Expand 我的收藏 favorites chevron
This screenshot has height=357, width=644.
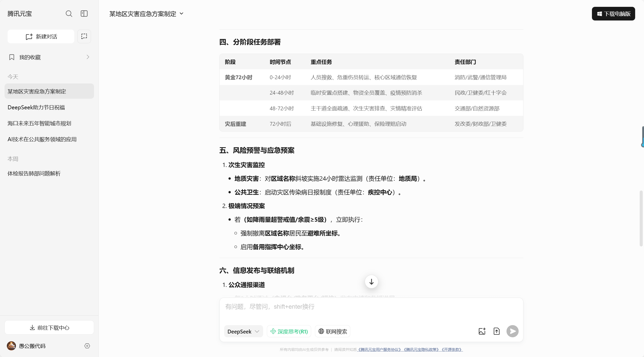[x=88, y=57]
